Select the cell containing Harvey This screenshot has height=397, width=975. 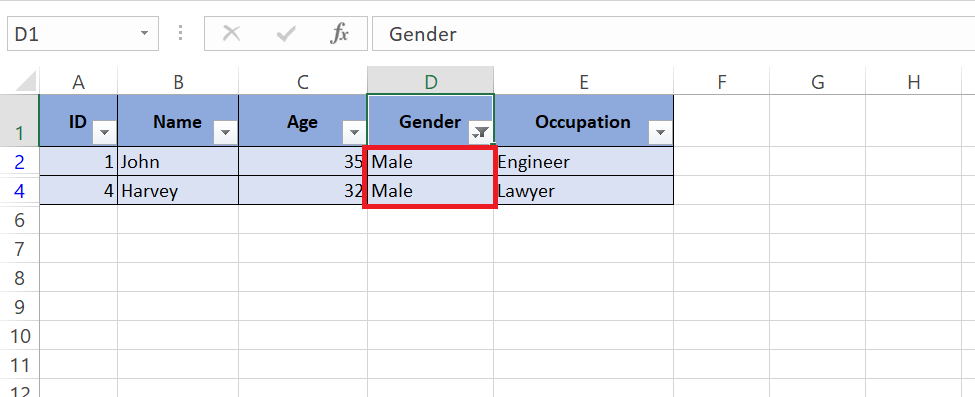tap(178, 190)
